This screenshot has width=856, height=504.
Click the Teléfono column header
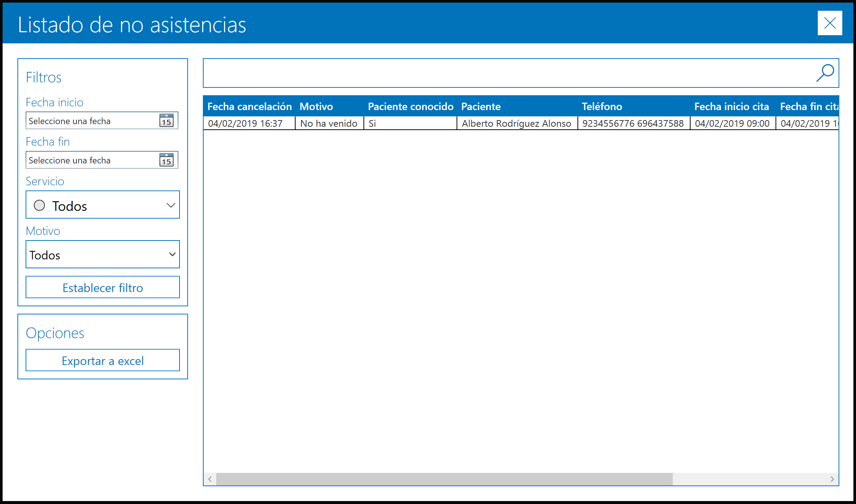[602, 107]
